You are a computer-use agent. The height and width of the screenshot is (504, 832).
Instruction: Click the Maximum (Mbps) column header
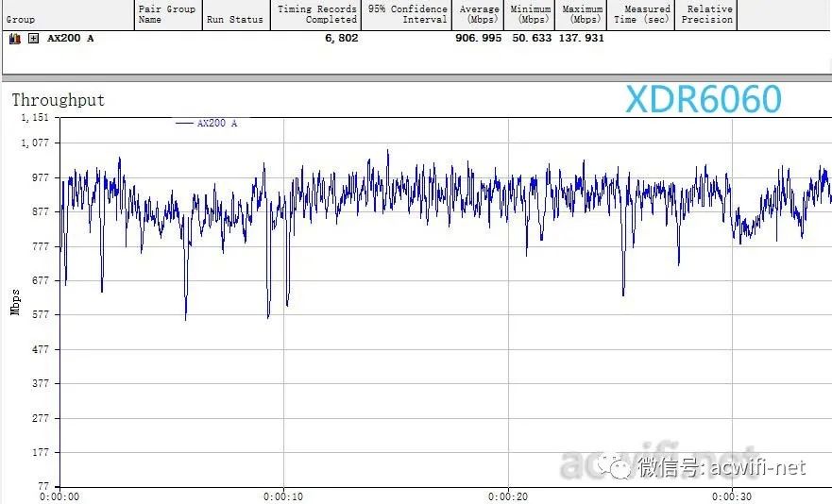(x=582, y=14)
